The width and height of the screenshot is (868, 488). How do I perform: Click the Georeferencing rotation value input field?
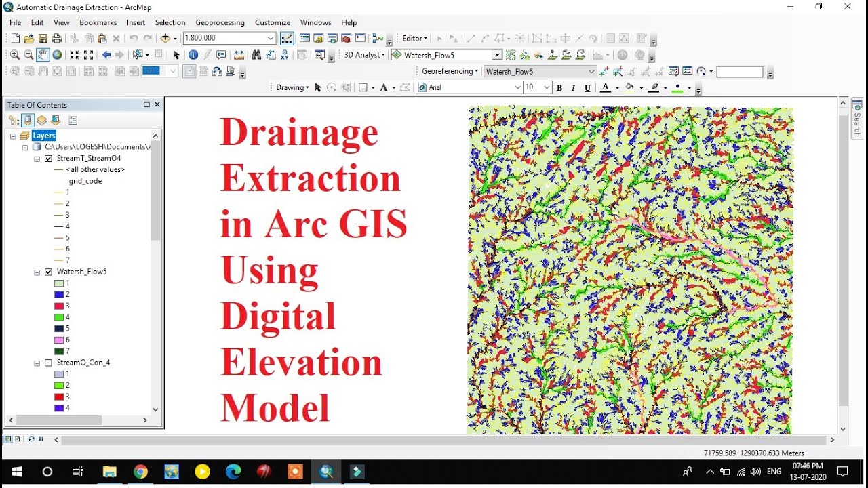click(740, 71)
